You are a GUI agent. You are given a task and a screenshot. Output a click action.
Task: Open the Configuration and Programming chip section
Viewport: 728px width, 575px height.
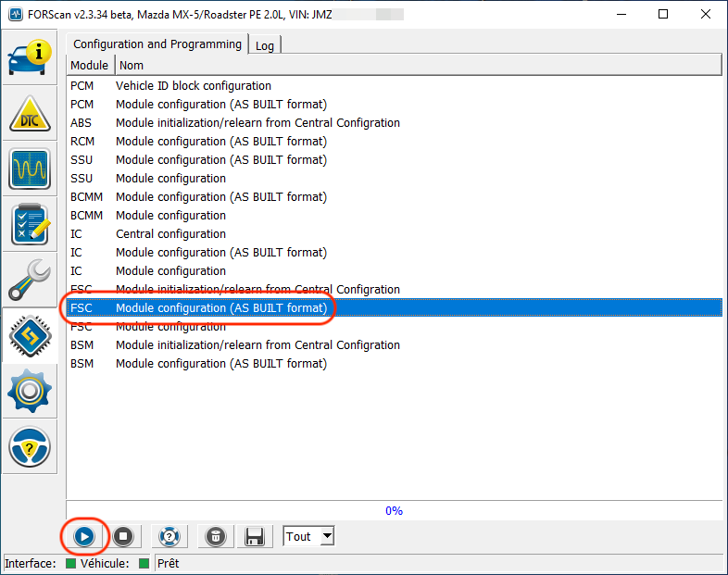point(30,336)
